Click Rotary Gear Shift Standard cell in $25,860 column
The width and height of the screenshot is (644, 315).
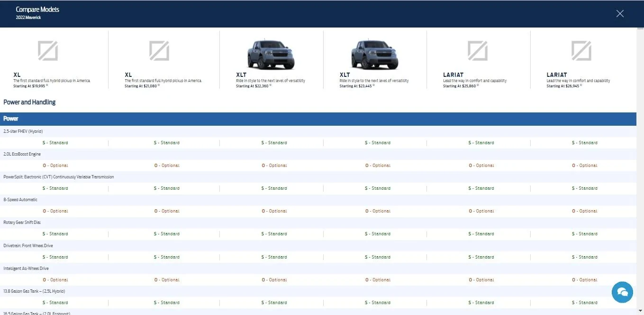[x=481, y=234]
